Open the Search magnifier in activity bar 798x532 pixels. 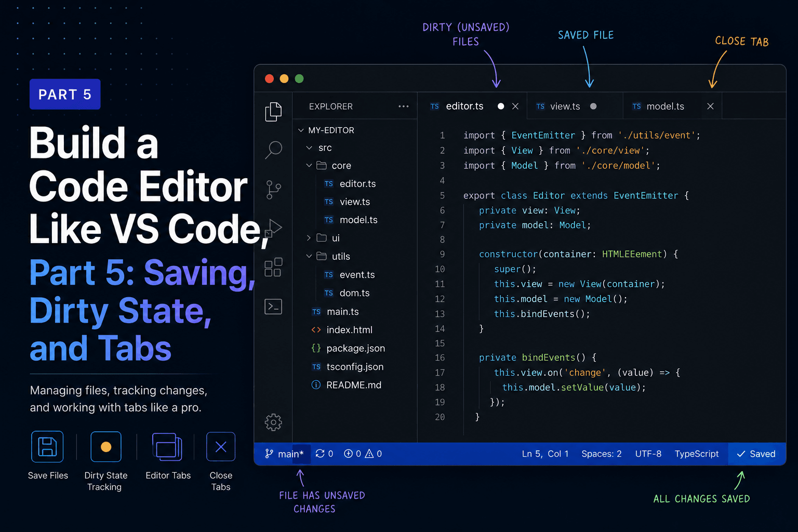tap(273, 150)
